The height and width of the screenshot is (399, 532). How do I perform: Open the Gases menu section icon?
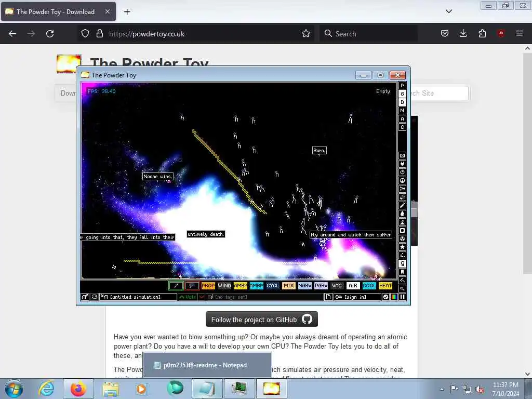pyautogui.click(x=402, y=206)
